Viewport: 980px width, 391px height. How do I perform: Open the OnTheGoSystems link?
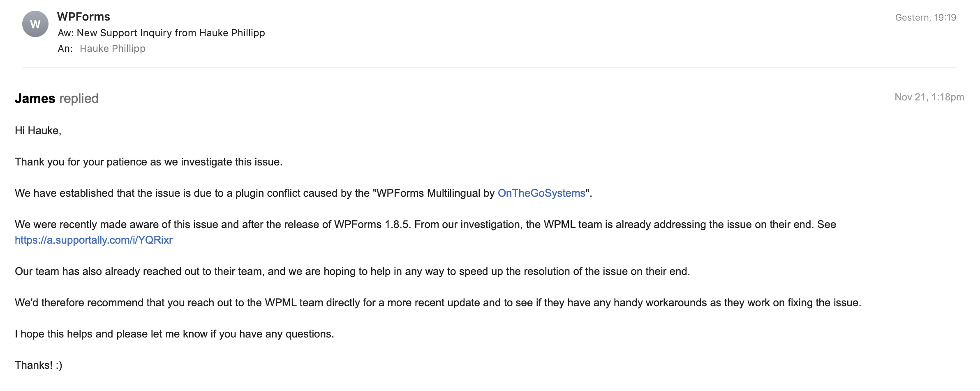click(x=541, y=193)
